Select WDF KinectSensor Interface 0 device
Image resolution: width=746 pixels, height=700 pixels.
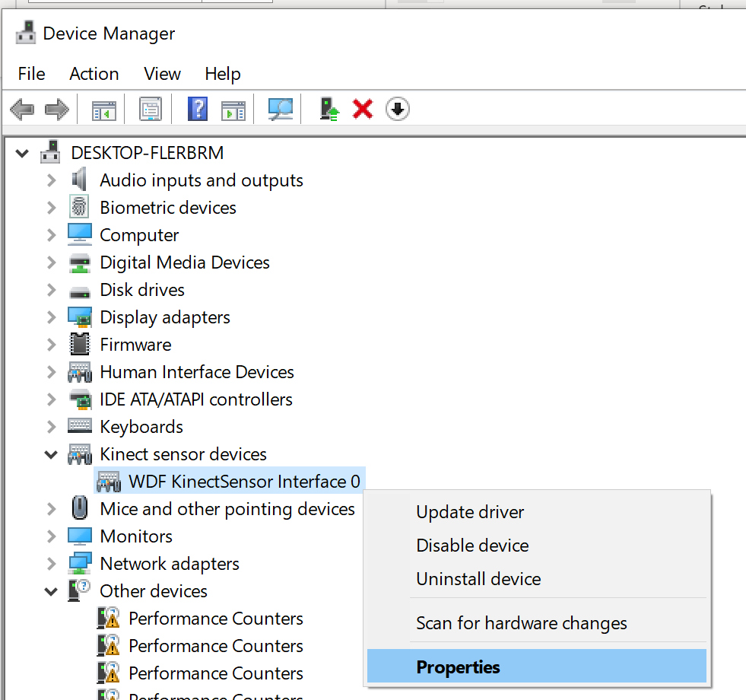pos(244,482)
